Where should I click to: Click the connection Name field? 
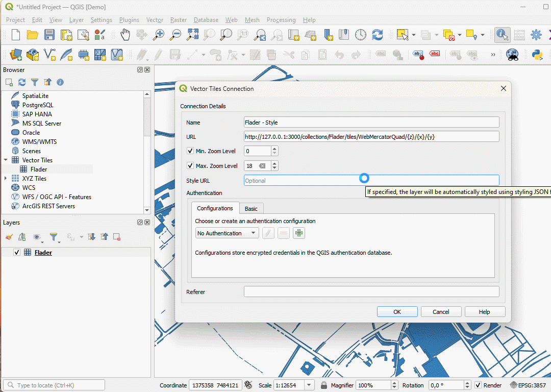[371, 122]
